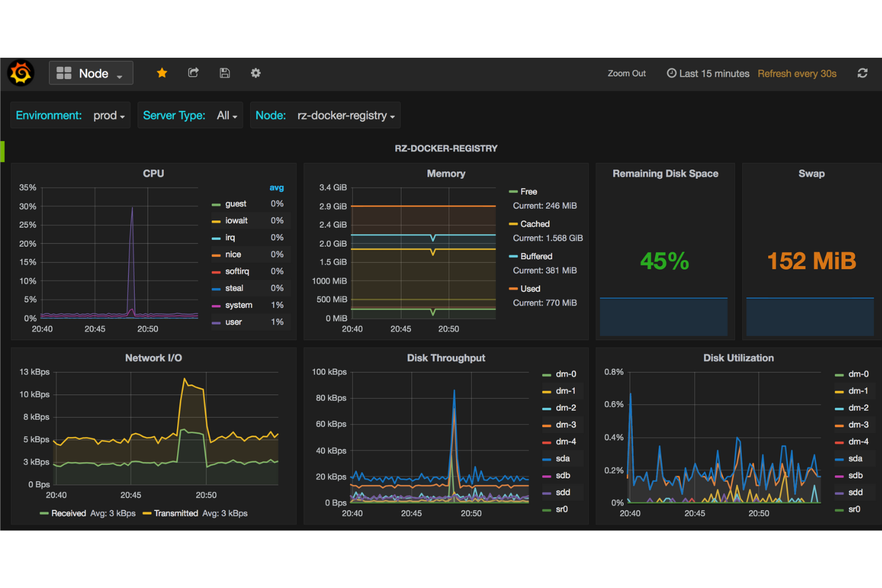Sort CPU legend by the avg column
Screen dimensions: 882x588
point(277,187)
